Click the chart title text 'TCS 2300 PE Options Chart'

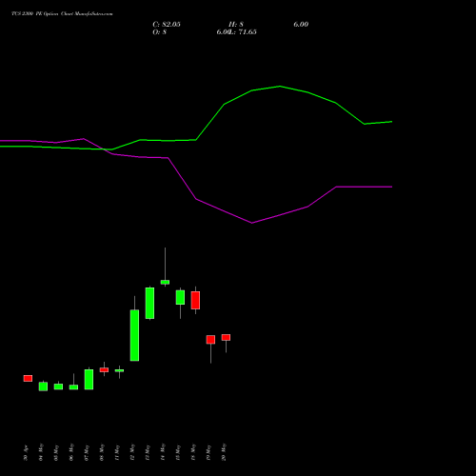coord(43,14)
